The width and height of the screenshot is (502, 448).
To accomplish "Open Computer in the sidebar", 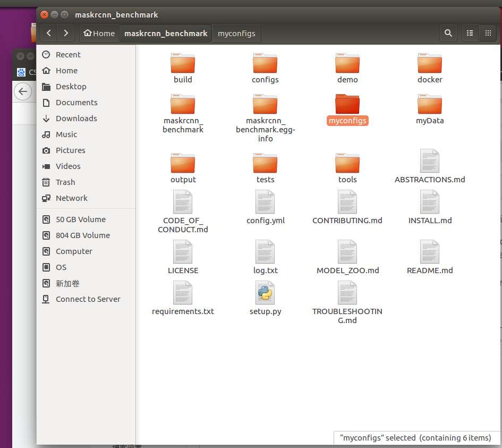I will pos(86,251).
